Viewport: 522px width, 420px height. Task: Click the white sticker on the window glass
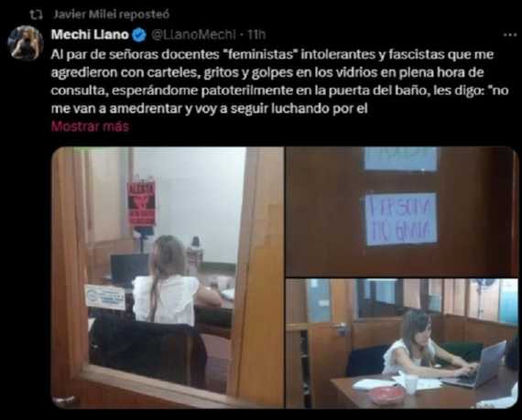[105, 296]
